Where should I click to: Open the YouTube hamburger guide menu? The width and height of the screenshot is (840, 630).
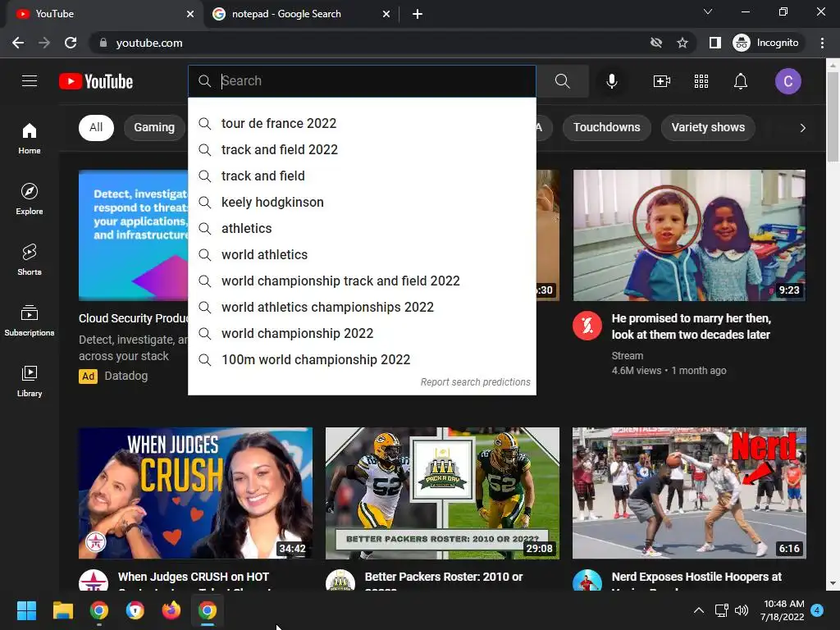click(30, 81)
